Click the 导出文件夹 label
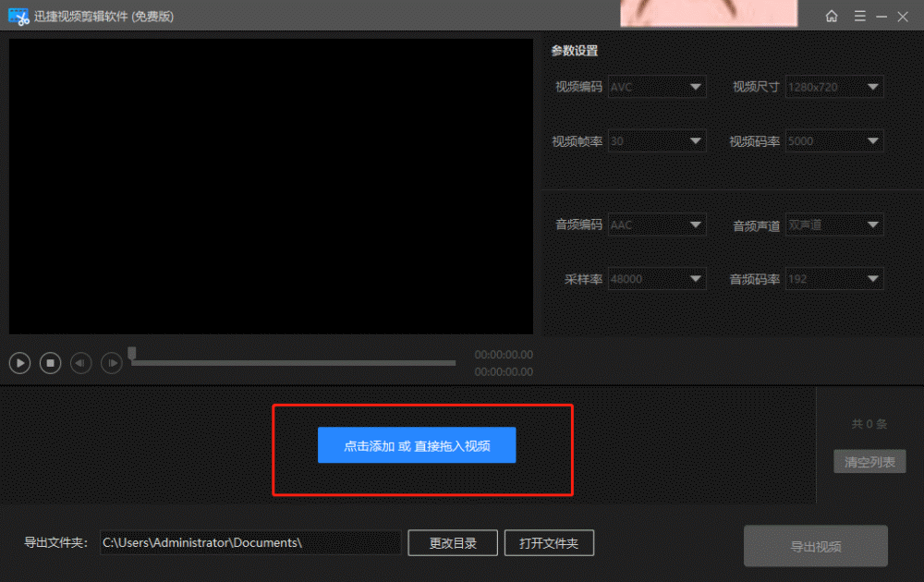924x582 pixels. (56, 542)
